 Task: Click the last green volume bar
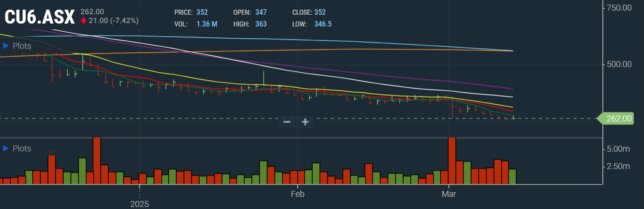[x=512, y=177]
